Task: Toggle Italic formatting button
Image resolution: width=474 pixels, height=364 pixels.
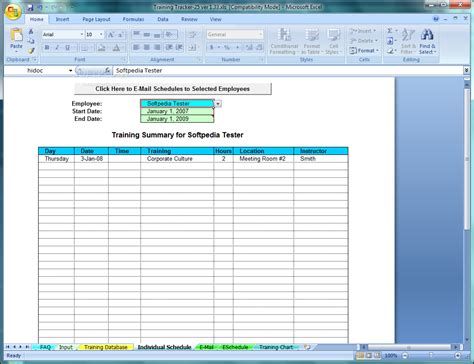Action: [x=57, y=48]
